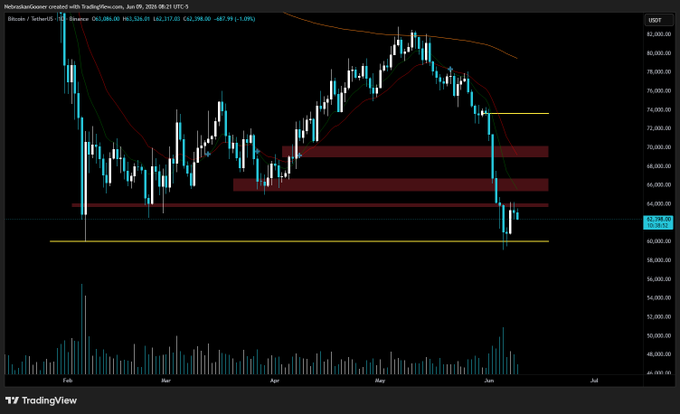Click the 74,000.00 price axis label
Screen dimensions: 680x414
click(659, 110)
